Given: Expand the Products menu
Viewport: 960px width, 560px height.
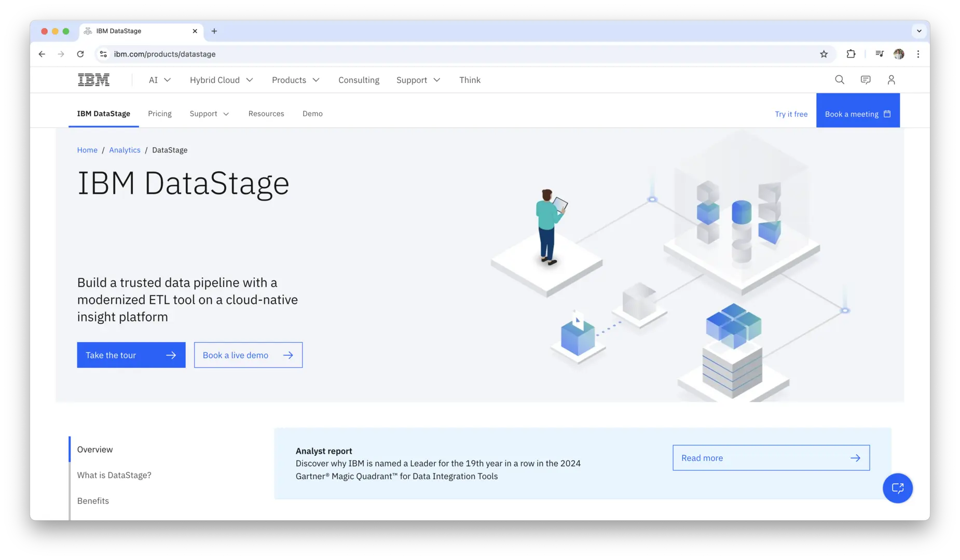Looking at the screenshot, I should coord(296,80).
